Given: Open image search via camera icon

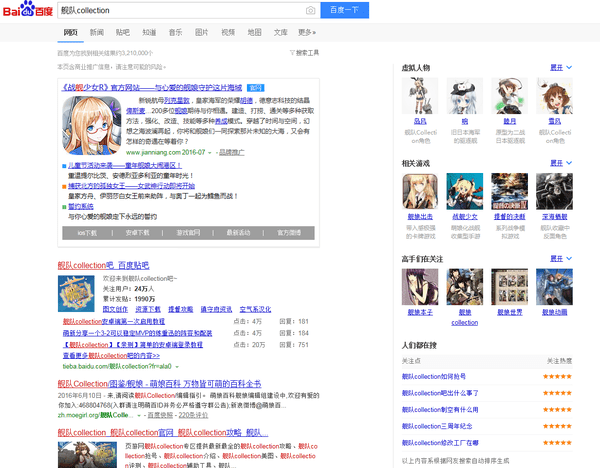Looking at the screenshot, I should (x=310, y=10).
